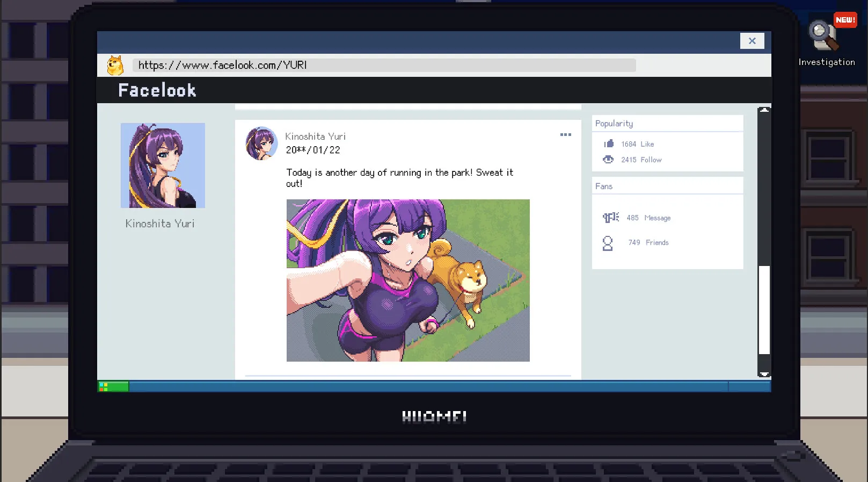Screen dimensions: 868x482
Task: Open Kinoshita Yuri's large profile picture
Action: point(163,166)
